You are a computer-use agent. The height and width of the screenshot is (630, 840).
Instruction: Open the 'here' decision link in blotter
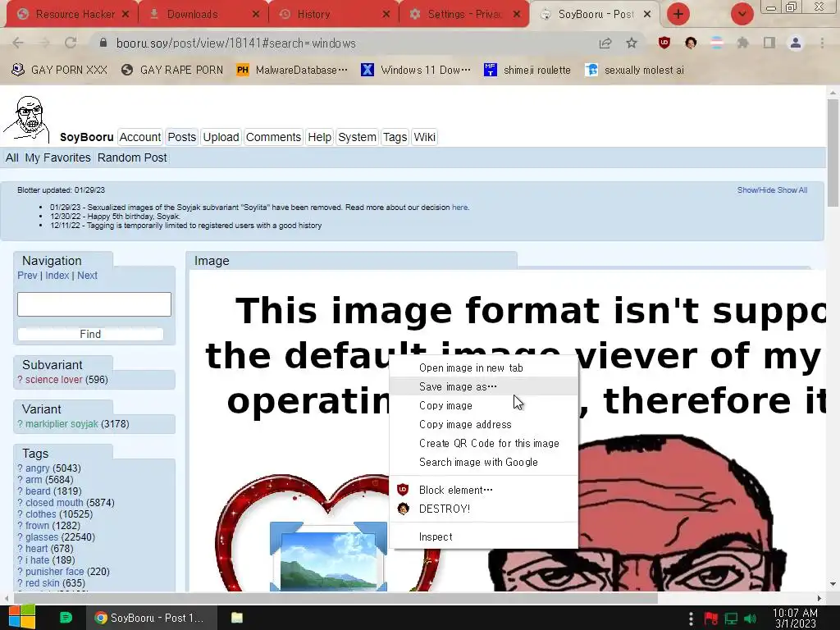pyautogui.click(x=459, y=208)
